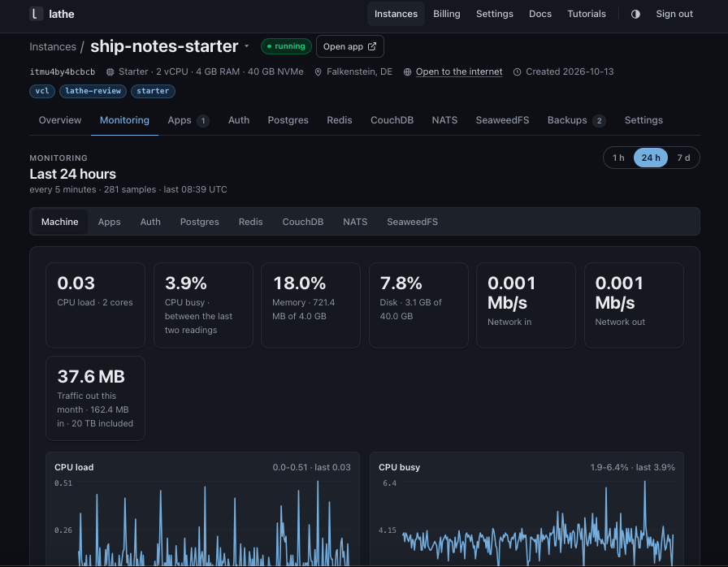The image size is (728, 567).
Task: Click the Instances breadcrumb link
Action: tap(53, 47)
